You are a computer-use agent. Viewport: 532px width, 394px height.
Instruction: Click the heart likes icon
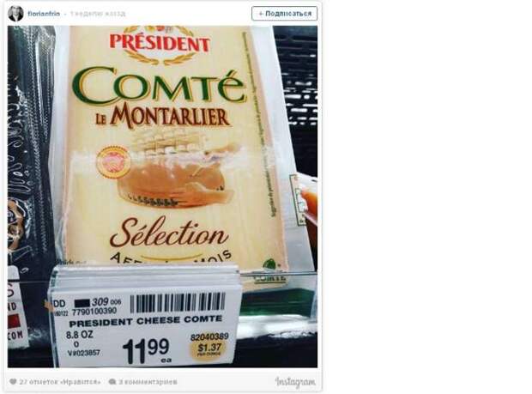[13, 381]
